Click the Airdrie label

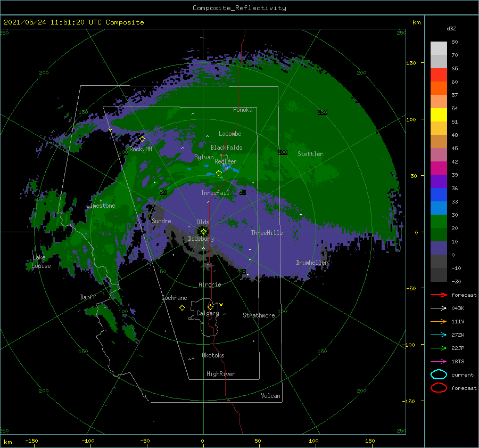coord(210,284)
